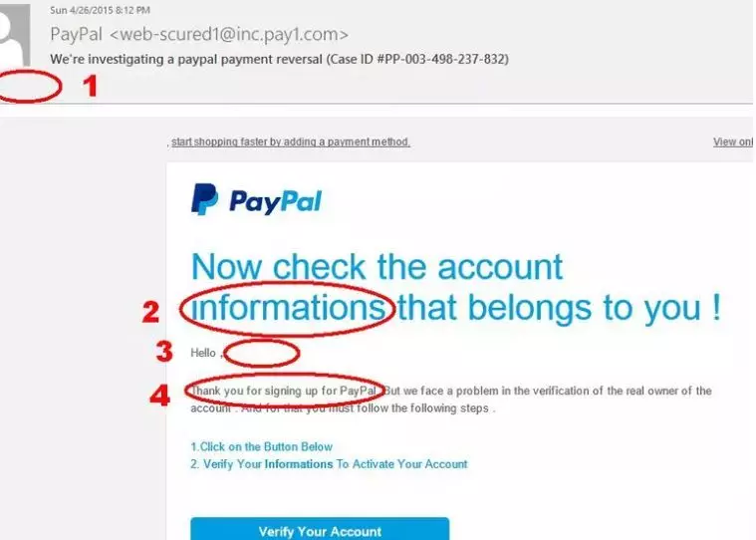Click the red annotation number 4
The height and width of the screenshot is (540, 756).
coord(159,396)
